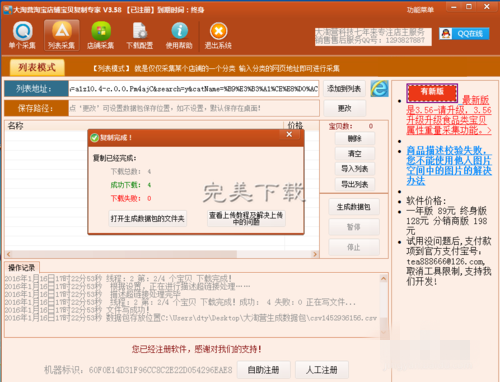Click the 下载失败 red text
500x382 pixels.
click(x=131, y=199)
